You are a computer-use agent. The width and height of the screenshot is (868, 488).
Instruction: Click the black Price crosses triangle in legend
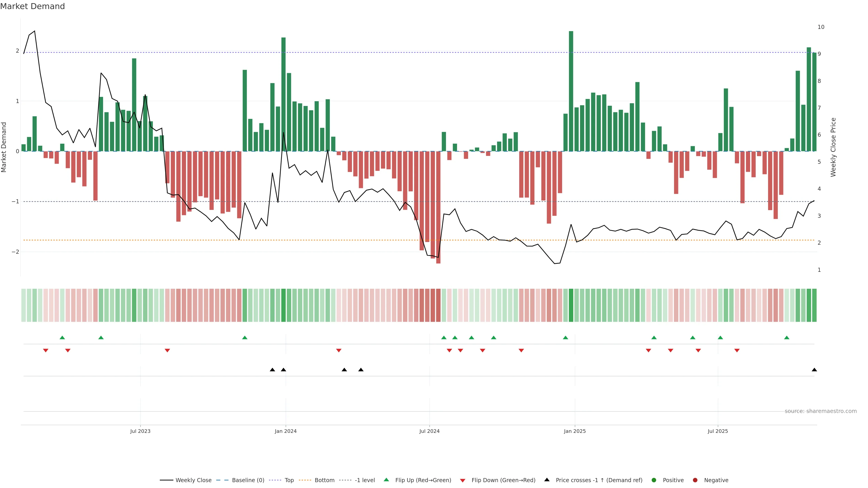[x=547, y=480]
